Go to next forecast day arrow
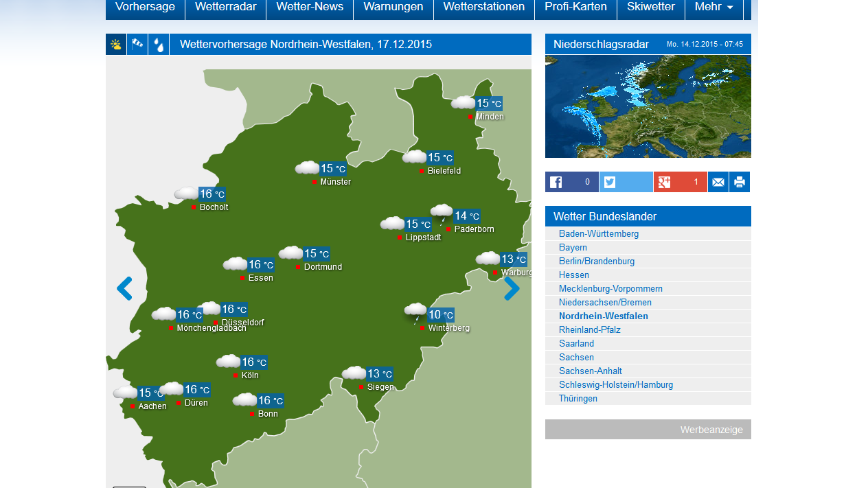Image resolution: width=868 pixels, height=488 pixels. [512, 289]
